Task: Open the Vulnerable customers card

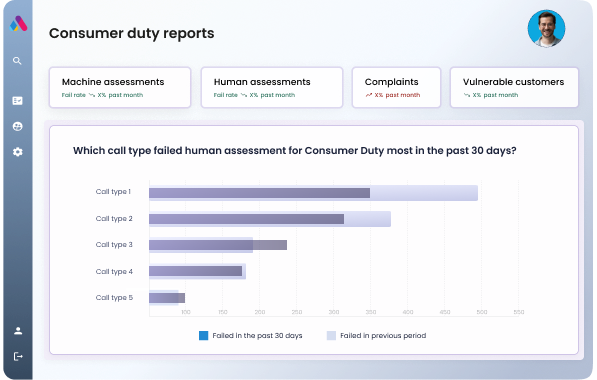Action: [514, 88]
